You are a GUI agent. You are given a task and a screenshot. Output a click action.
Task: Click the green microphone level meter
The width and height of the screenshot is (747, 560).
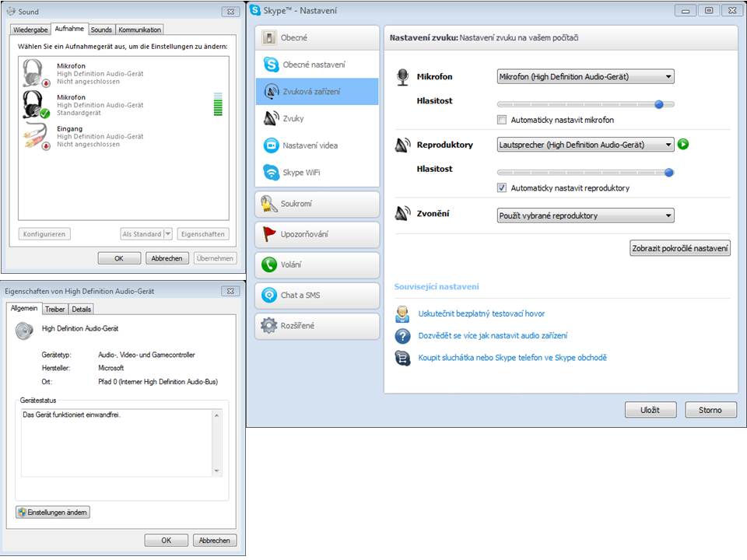(218, 104)
